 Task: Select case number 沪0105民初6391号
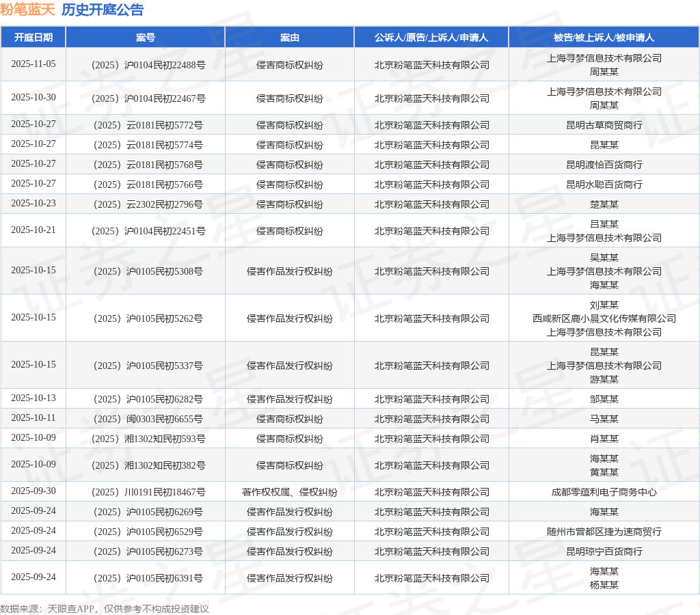pos(148,578)
